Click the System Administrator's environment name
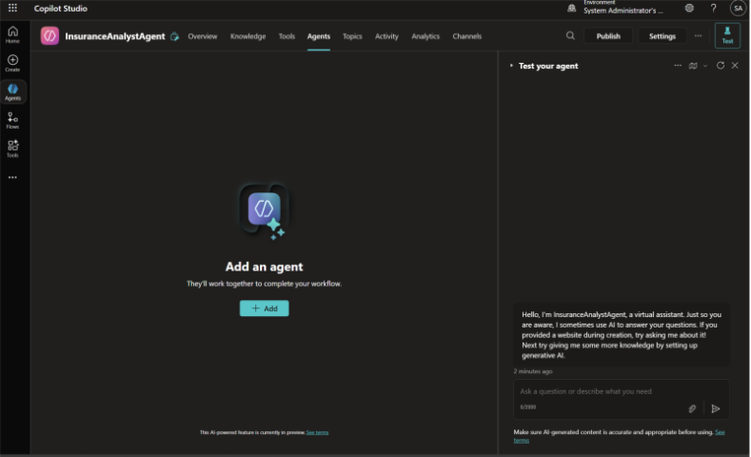The height and width of the screenshot is (457, 751). coord(623,11)
